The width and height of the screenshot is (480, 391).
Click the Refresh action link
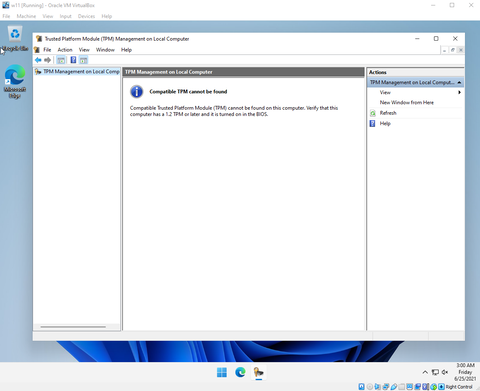pyautogui.click(x=388, y=113)
